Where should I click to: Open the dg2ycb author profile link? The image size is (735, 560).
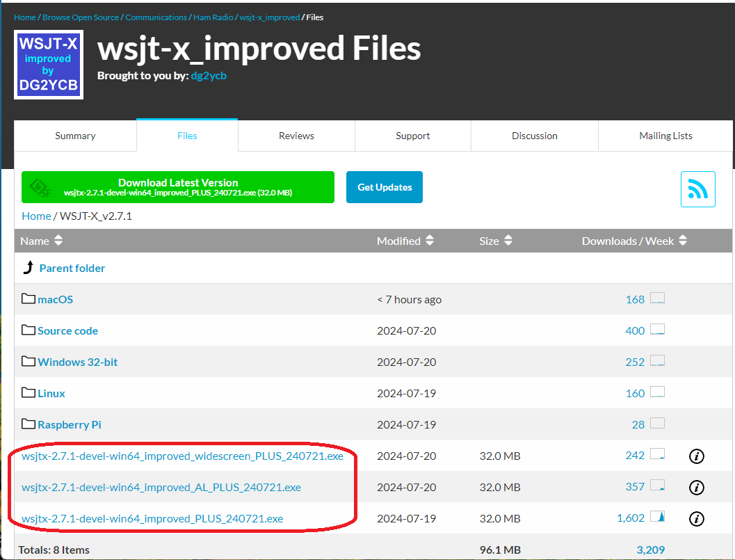(x=209, y=76)
